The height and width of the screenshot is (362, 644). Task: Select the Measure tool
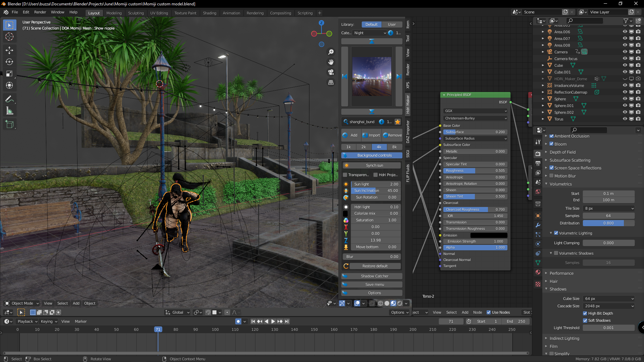pos(9,111)
